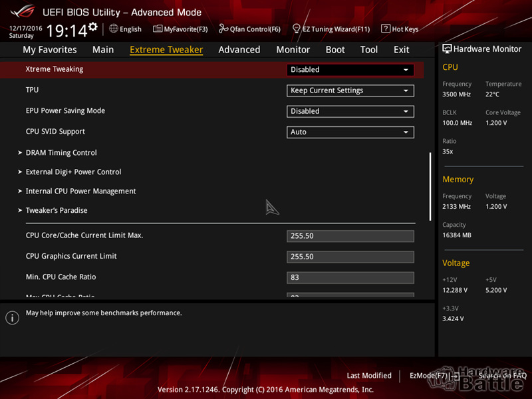Select the EPU Power Saving Mode label
This screenshot has height=399, width=532.
coord(65,111)
